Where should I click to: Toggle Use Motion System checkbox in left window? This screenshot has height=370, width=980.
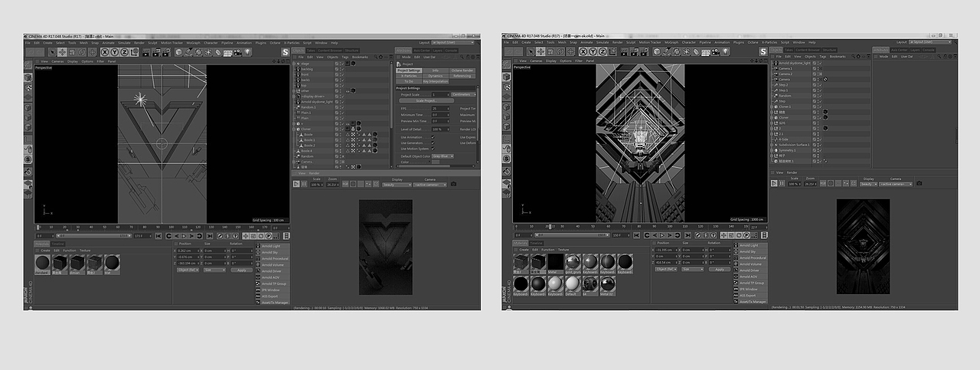click(x=433, y=149)
